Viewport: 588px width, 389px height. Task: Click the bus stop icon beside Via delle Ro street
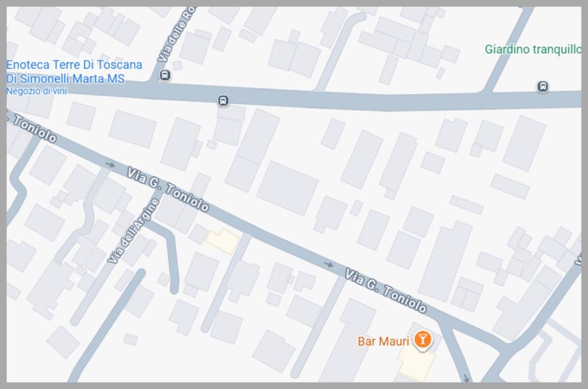(x=165, y=75)
